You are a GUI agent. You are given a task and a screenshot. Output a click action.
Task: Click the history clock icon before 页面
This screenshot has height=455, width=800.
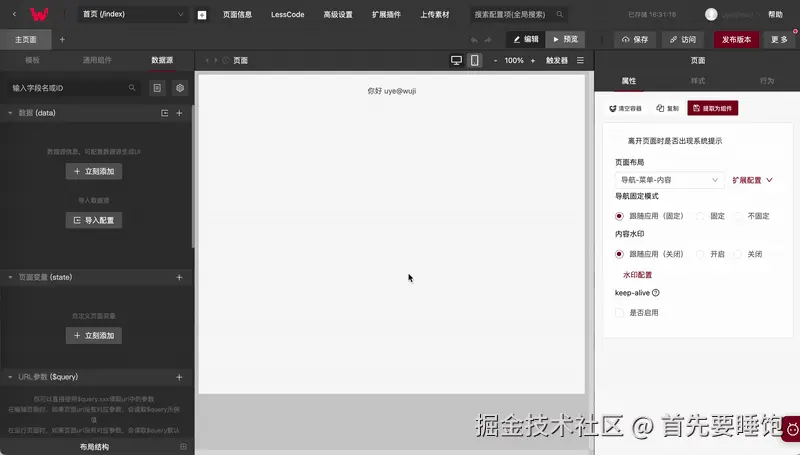click(226, 60)
